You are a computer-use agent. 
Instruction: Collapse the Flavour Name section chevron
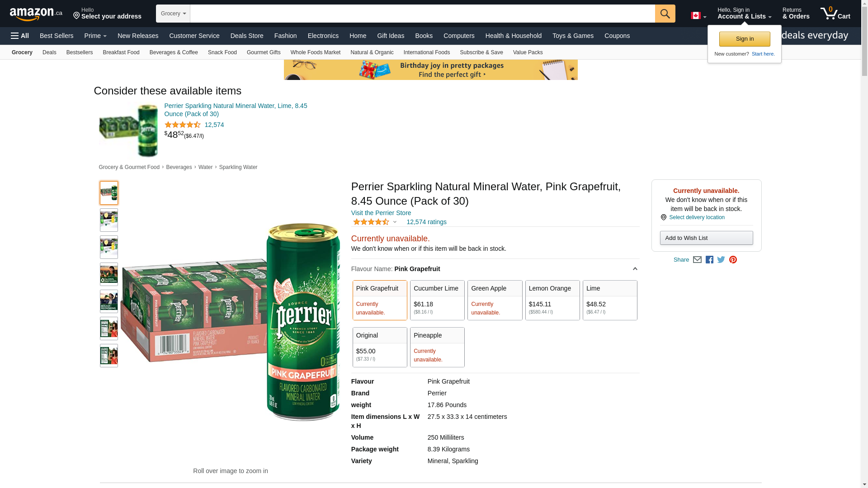635,269
